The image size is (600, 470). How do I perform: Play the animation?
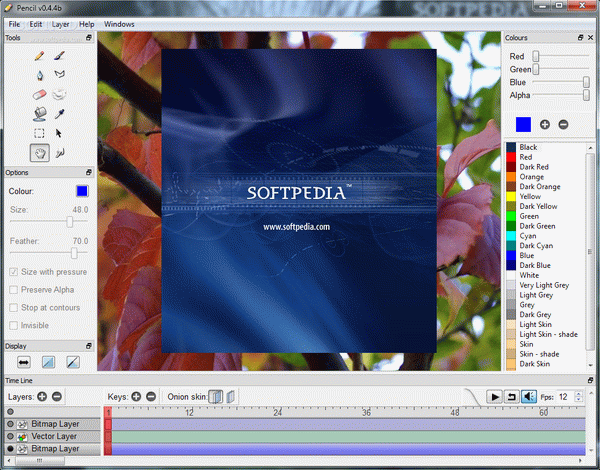[494, 397]
